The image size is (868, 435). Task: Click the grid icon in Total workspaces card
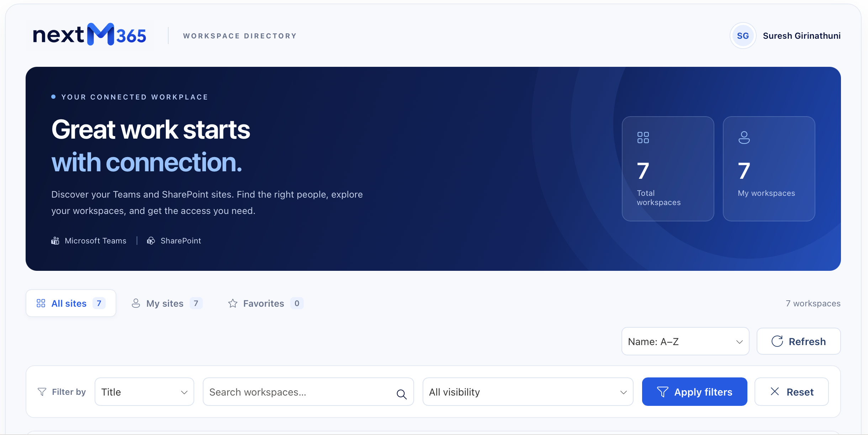point(643,138)
